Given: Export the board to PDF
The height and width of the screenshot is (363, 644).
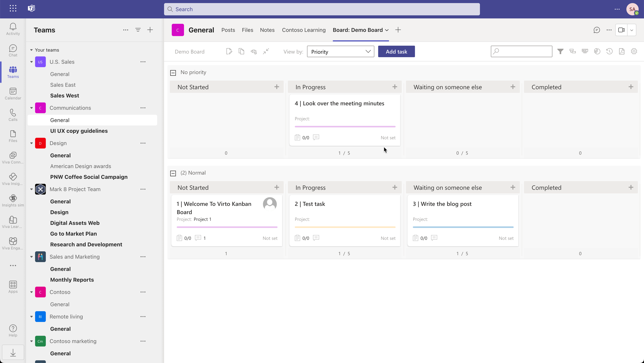Looking at the screenshot, I should point(622,52).
